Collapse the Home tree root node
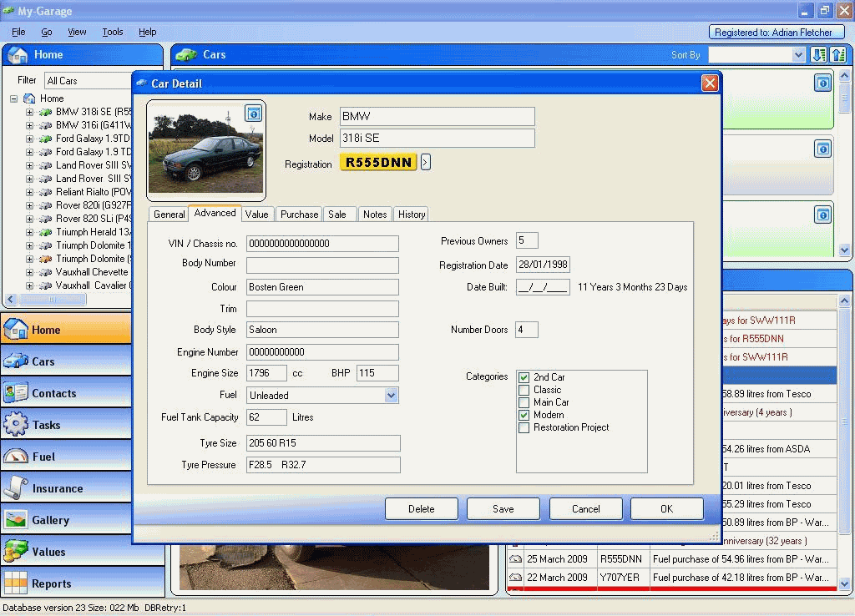855x616 pixels. pos(13,98)
